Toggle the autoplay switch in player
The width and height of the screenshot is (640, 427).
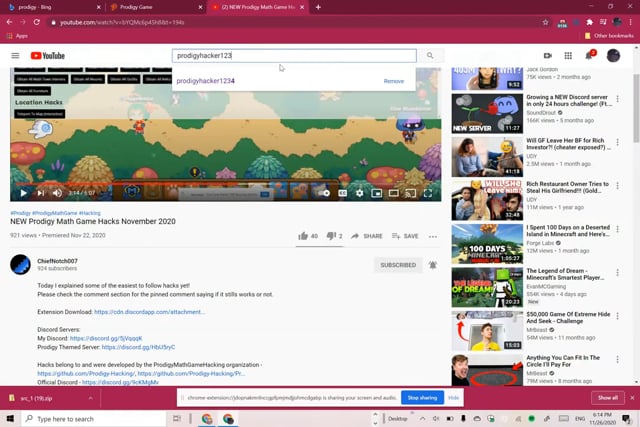tap(325, 193)
